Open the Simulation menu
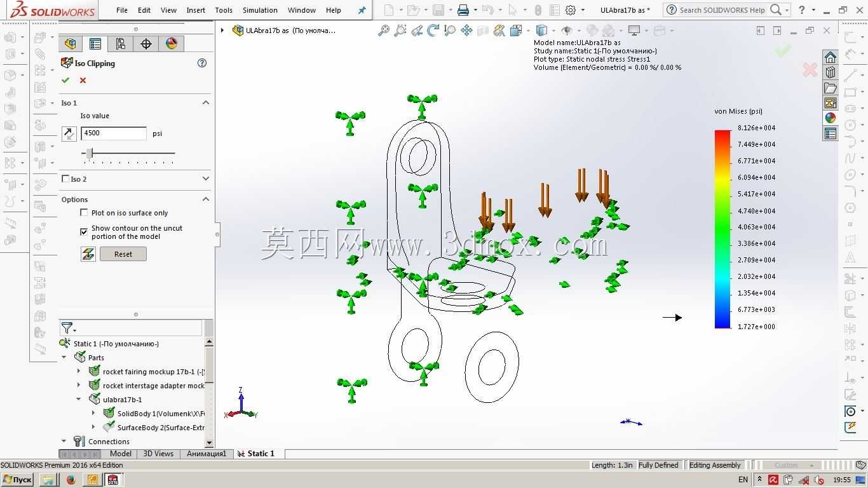Screen dimensions: 868x488 tap(260, 10)
